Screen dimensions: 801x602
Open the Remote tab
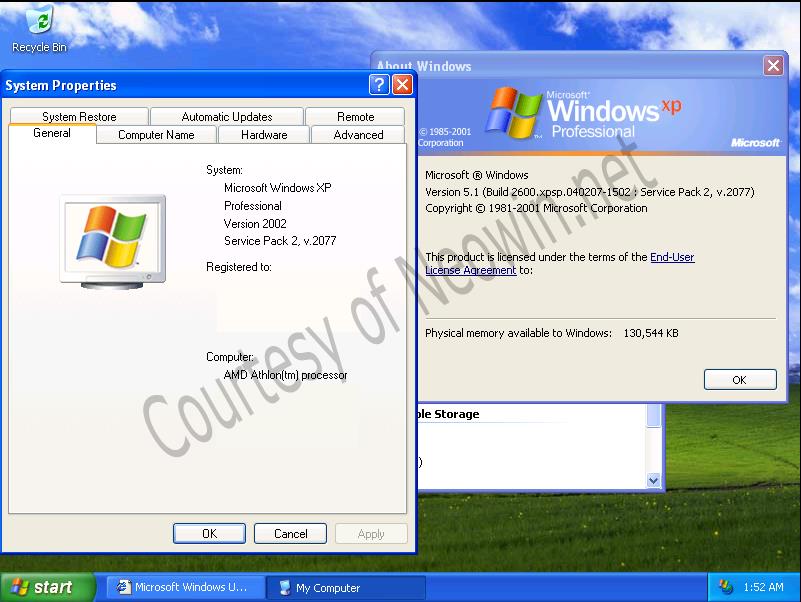pos(356,117)
